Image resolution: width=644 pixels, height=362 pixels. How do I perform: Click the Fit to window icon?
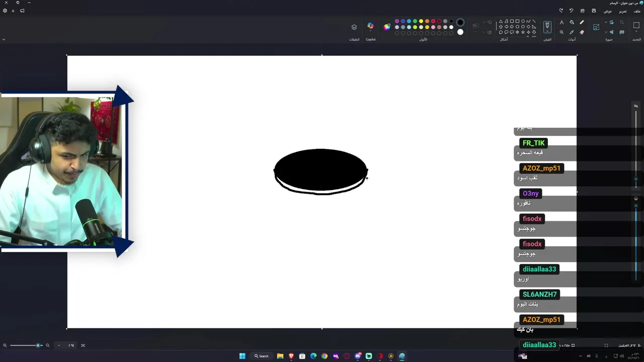click(83, 345)
